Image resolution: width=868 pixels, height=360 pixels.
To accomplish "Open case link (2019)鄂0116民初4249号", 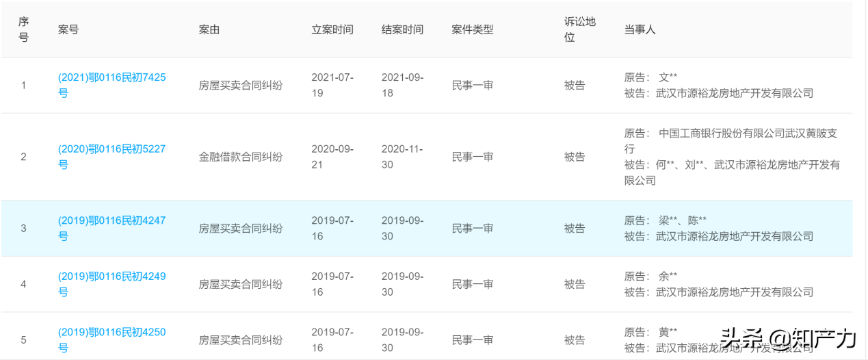I will 111,284.
